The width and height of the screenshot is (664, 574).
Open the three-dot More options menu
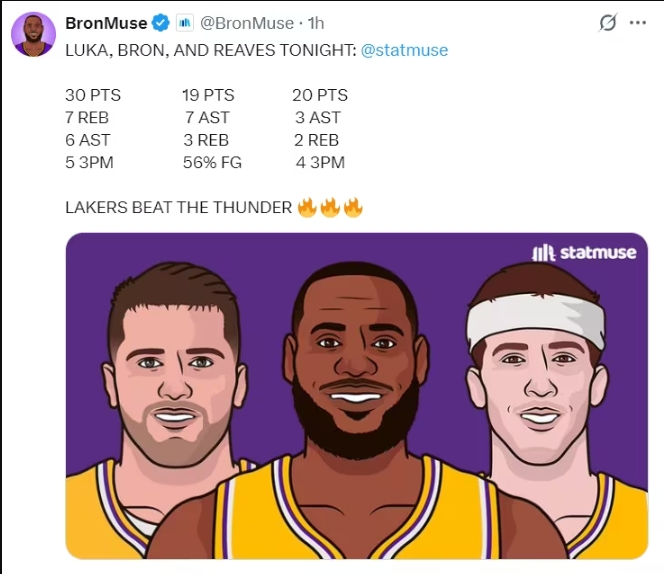coord(637,23)
